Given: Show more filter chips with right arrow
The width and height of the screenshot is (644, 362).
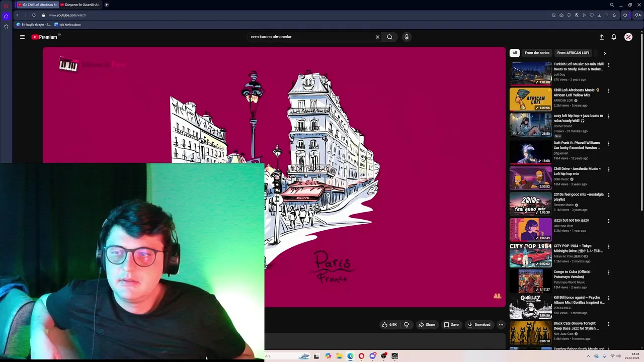Looking at the screenshot, I should 604,53.
